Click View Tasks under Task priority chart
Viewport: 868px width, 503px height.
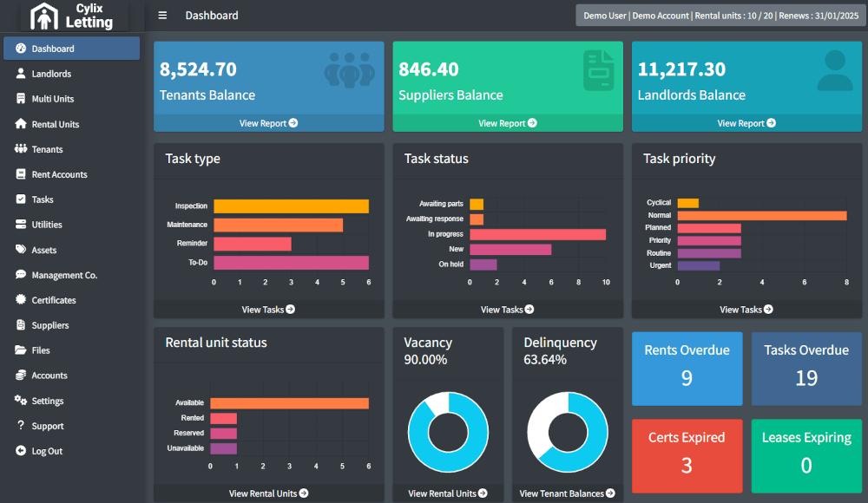[x=746, y=310]
